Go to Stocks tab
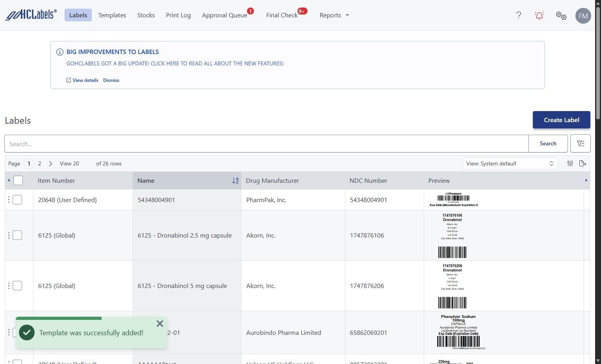Viewport: 601px width, 364px height. coord(146,15)
